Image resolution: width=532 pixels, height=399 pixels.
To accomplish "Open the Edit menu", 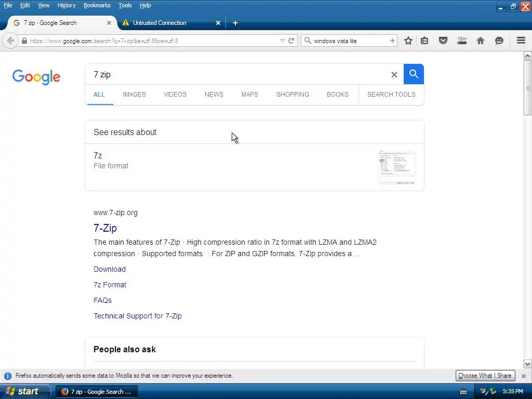I will [x=25, y=5].
